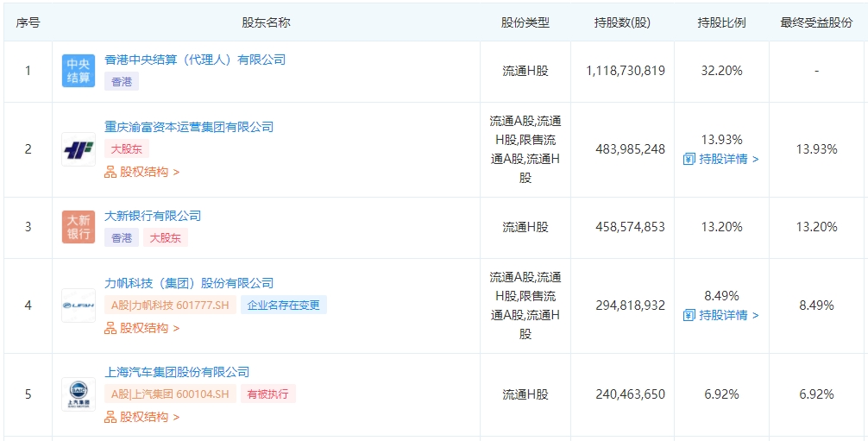Open 重庆渝富资本运营集团有限公司 link

[189, 127]
